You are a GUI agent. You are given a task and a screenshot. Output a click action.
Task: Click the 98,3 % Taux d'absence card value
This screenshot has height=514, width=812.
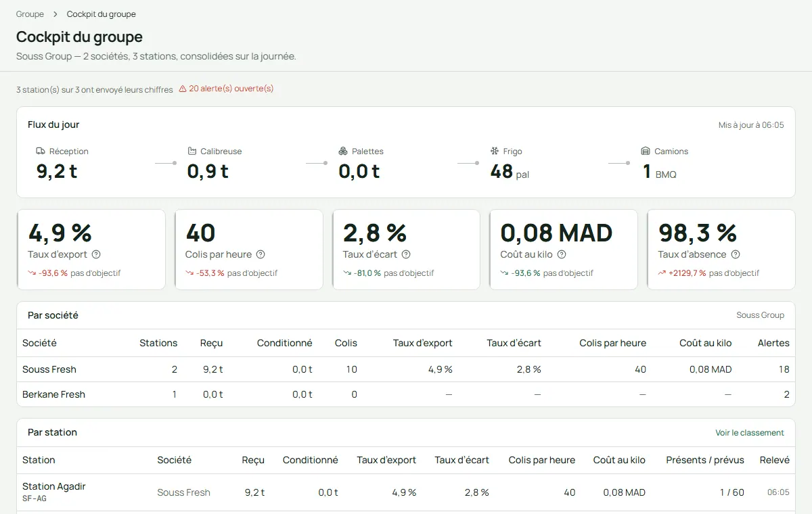[x=698, y=233]
